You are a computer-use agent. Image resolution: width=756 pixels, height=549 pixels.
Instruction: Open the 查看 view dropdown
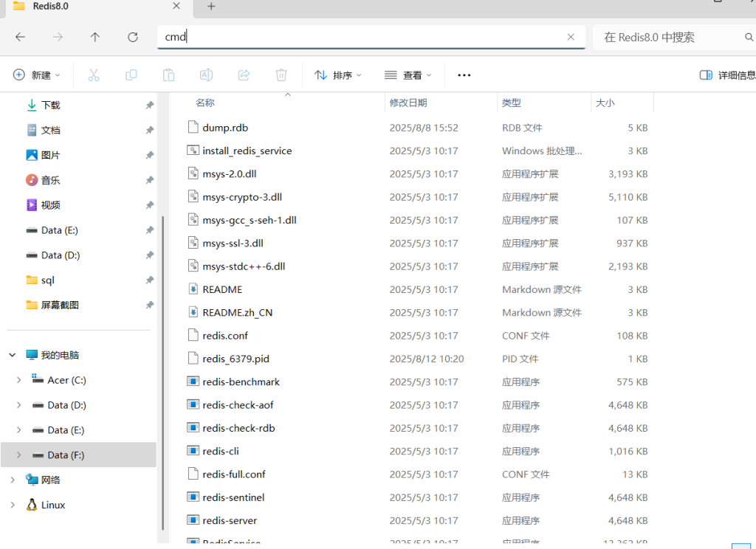click(x=408, y=75)
